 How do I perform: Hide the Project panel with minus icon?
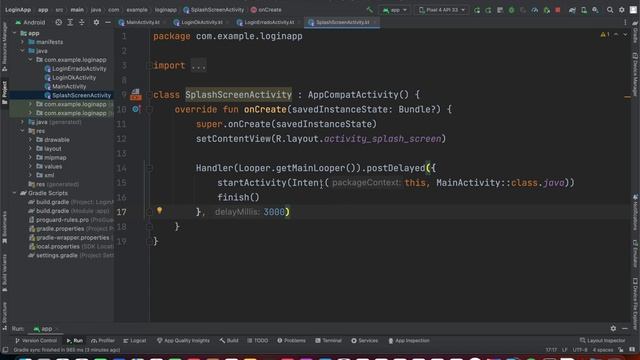(x=108, y=22)
